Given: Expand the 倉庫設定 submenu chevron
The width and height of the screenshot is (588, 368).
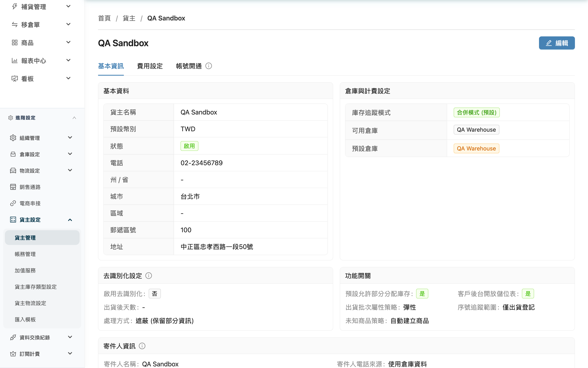Looking at the screenshot, I should (70, 154).
